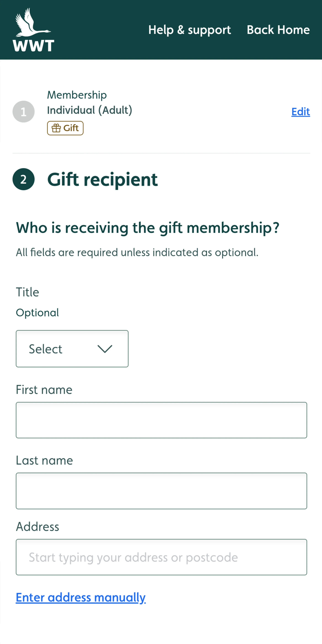Click the First name label
The height and width of the screenshot is (644, 322).
click(44, 390)
